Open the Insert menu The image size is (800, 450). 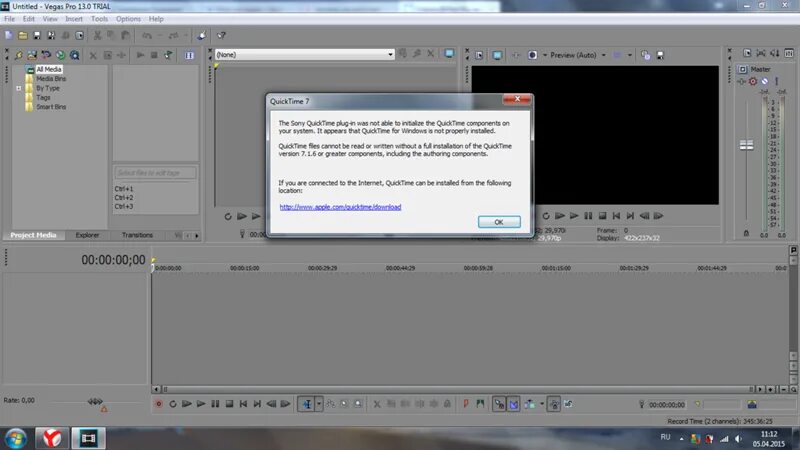click(x=73, y=19)
